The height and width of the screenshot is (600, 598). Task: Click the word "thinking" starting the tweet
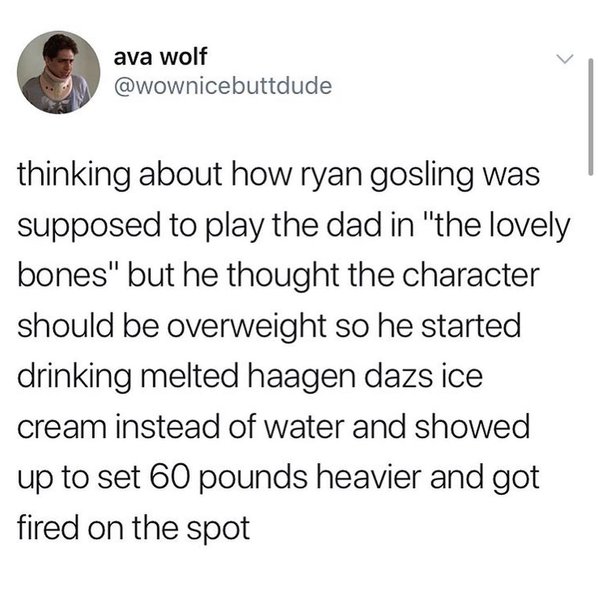pos(73,176)
